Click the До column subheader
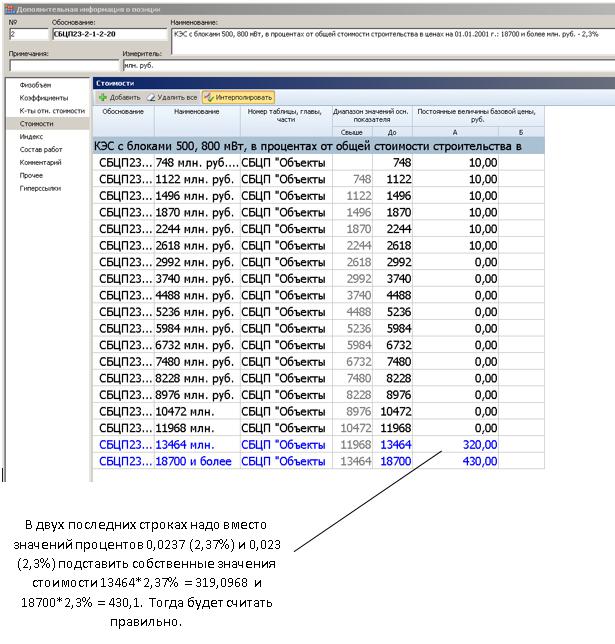615x644 pixels. (392, 132)
